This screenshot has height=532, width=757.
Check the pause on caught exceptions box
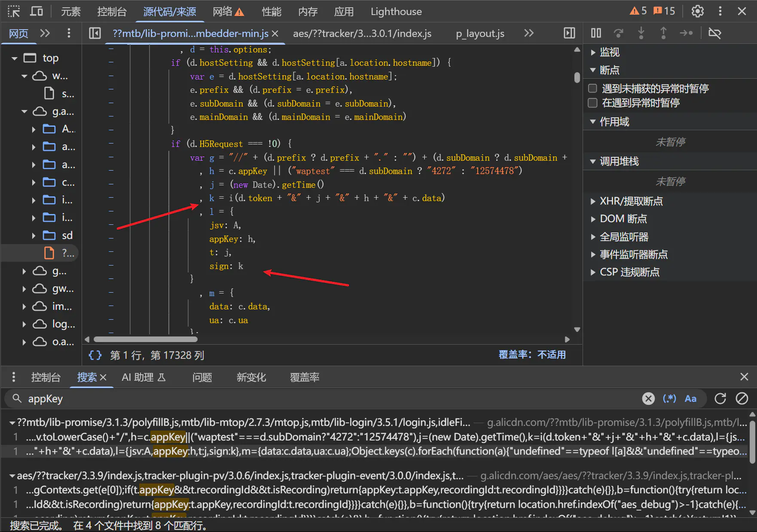tap(593, 103)
